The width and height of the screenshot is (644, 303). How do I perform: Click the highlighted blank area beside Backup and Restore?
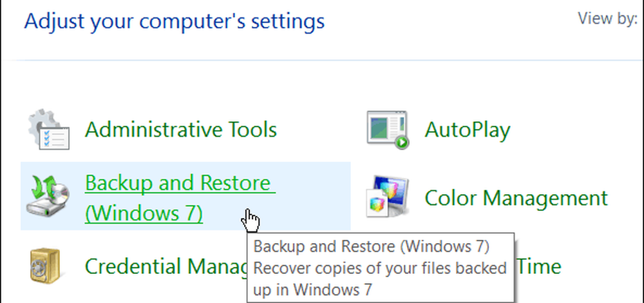(309, 193)
